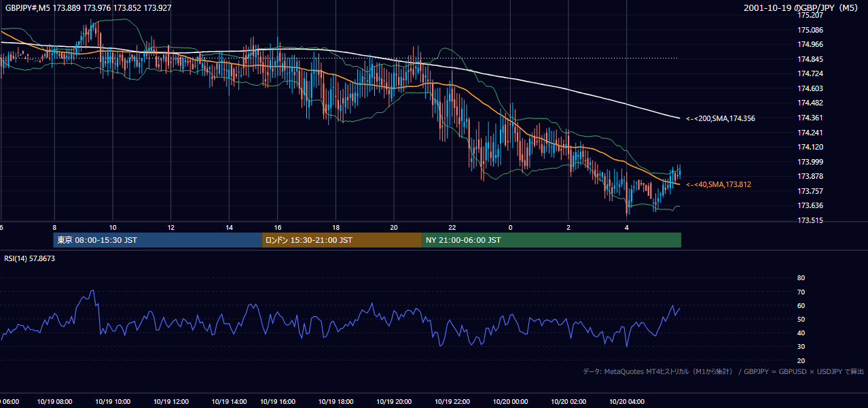Select the ロンドン 15:30-21:00 JST session bar
Image resolution: width=868 pixels, height=408 pixels.
pos(342,240)
